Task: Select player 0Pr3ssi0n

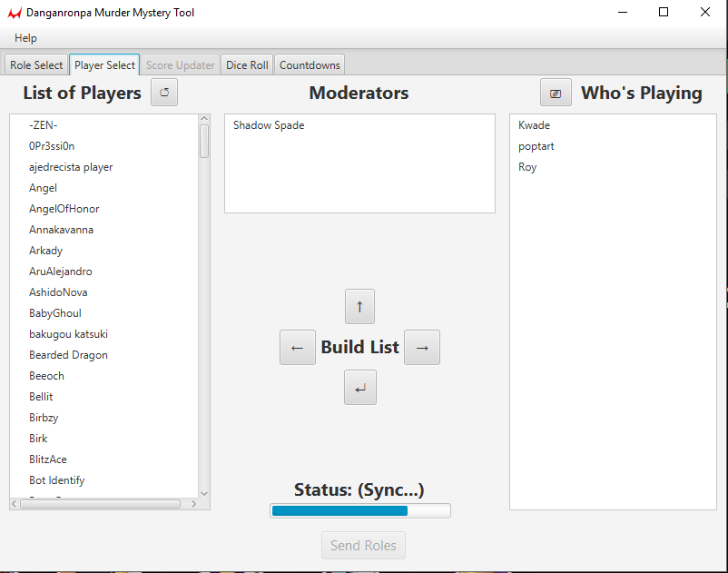Action: [x=104, y=146]
